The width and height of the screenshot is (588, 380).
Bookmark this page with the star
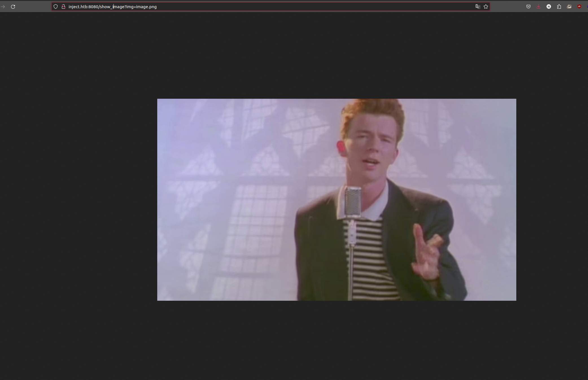486,7
